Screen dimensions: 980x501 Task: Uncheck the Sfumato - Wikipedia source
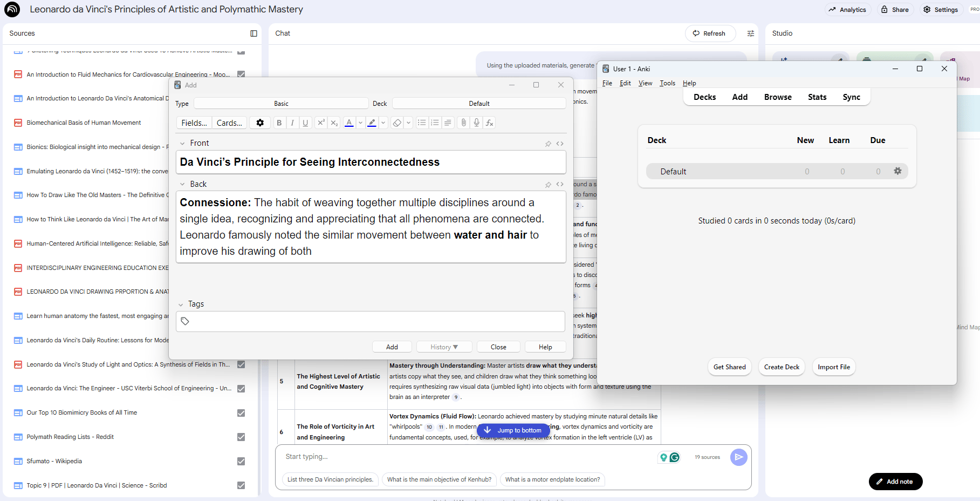[241, 461]
